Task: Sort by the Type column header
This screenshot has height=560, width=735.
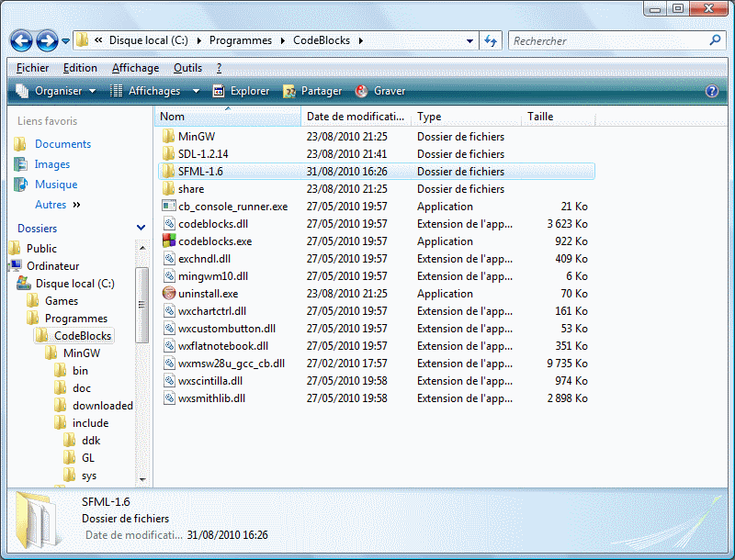Action: (x=466, y=117)
